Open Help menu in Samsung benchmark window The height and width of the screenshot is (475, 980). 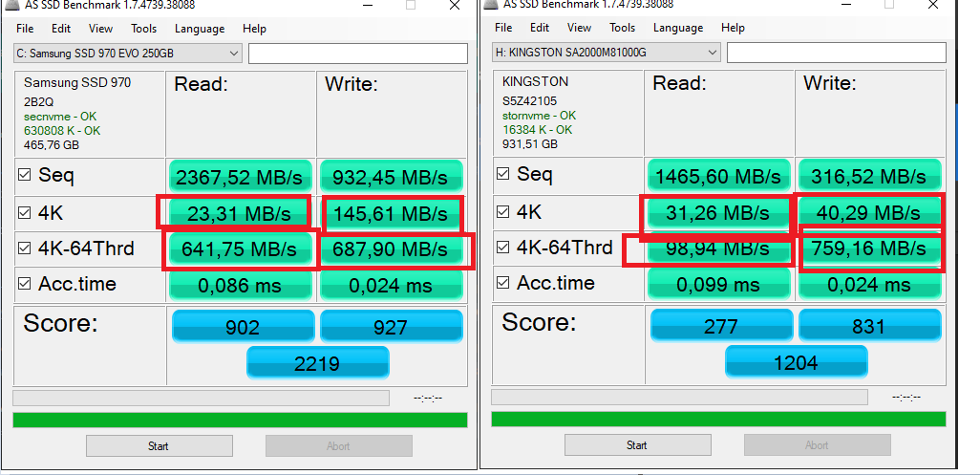[x=254, y=29]
